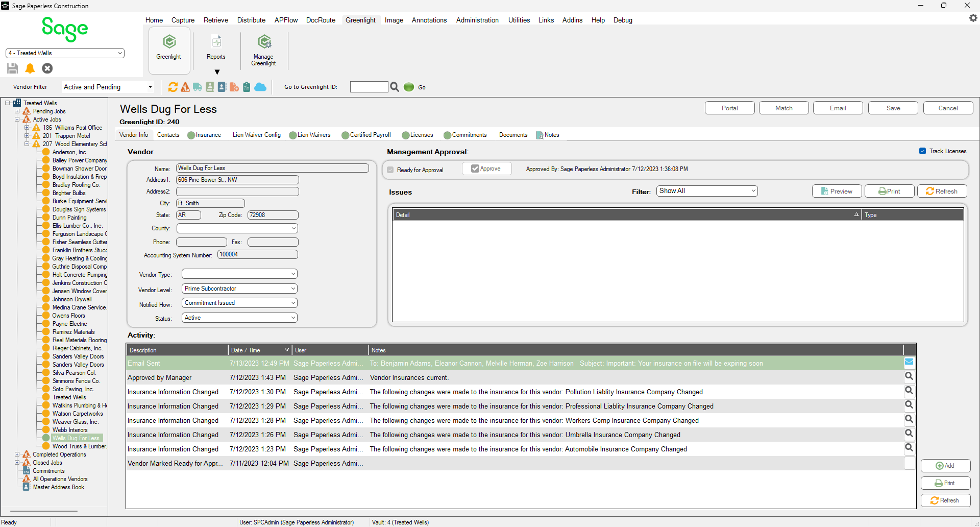Click the Add button beside Activity
This screenshot has width=980, height=527.
pyautogui.click(x=945, y=466)
